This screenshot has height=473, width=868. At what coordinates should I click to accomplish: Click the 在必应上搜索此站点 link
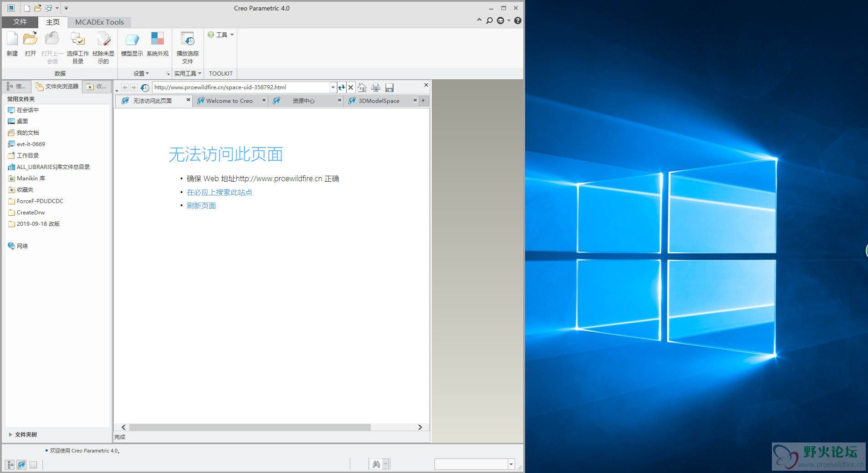point(220,192)
